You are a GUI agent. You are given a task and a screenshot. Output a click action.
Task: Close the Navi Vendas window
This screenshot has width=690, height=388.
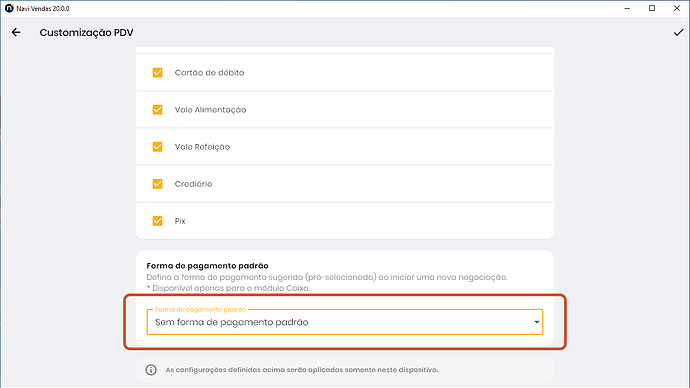(x=677, y=8)
